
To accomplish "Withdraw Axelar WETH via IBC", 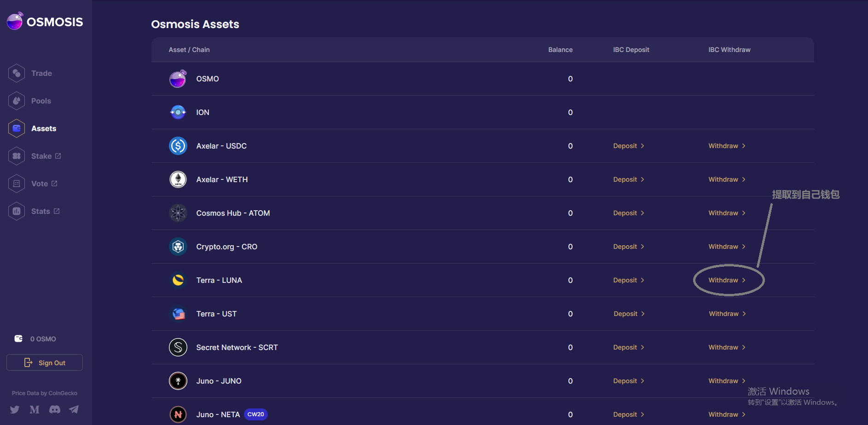I will pos(727,179).
